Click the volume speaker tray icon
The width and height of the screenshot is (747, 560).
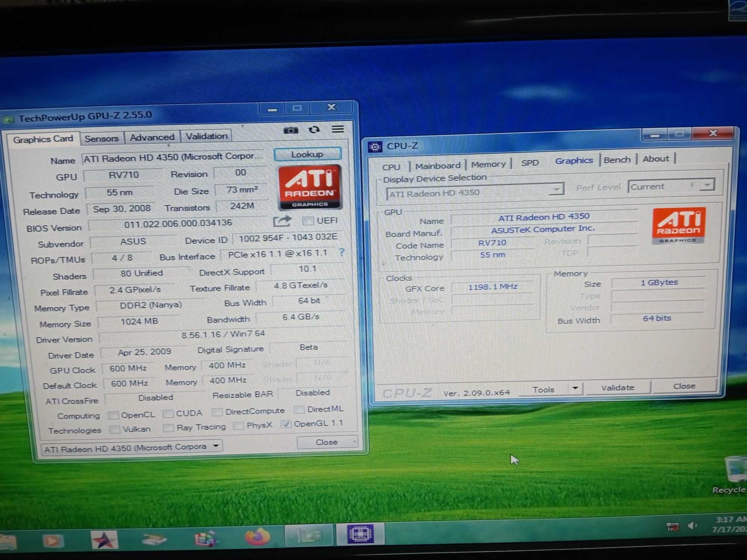(692, 525)
